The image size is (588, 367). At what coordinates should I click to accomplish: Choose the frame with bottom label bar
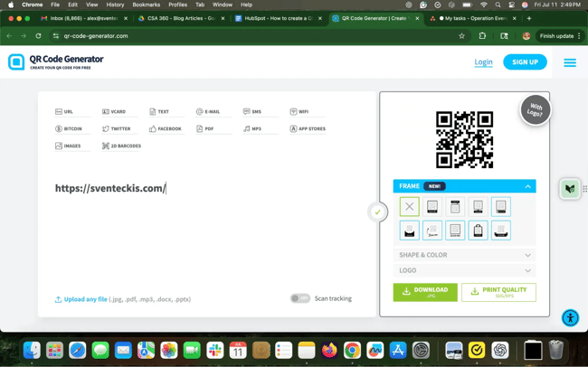(432, 207)
